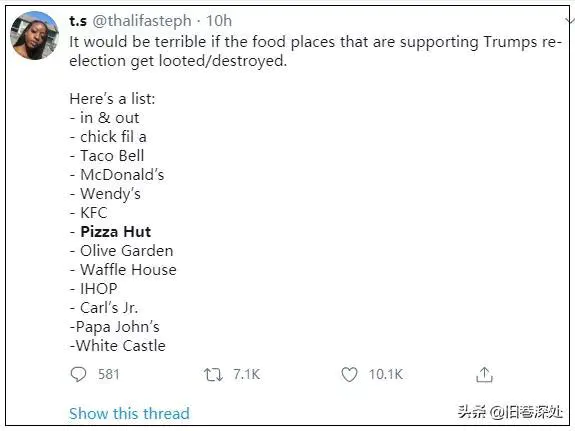
Task: Click the tweet's opening sentence about Trumps re-election
Action: pyautogui.click(x=315, y=51)
